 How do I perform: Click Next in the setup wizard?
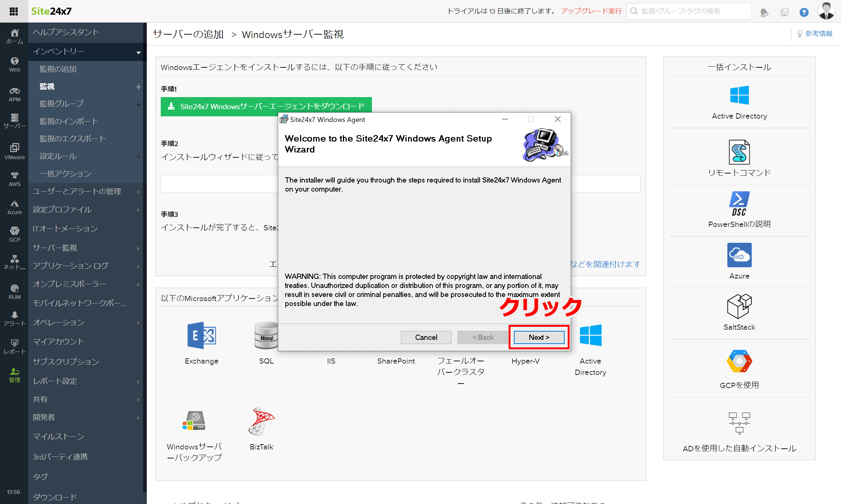(x=539, y=338)
